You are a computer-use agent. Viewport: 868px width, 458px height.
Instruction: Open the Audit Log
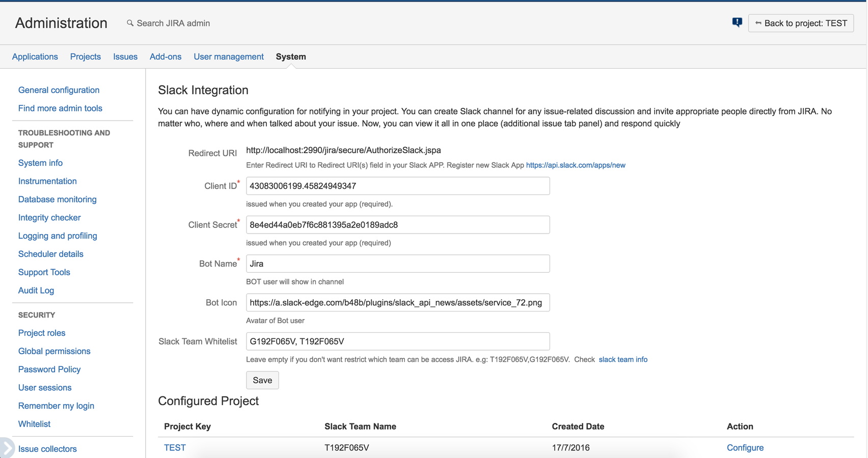tap(36, 291)
